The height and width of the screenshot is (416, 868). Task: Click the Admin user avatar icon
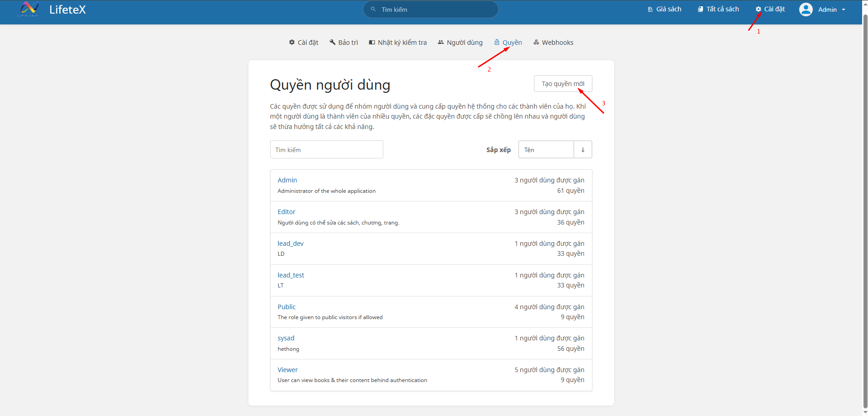click(806, 10)
